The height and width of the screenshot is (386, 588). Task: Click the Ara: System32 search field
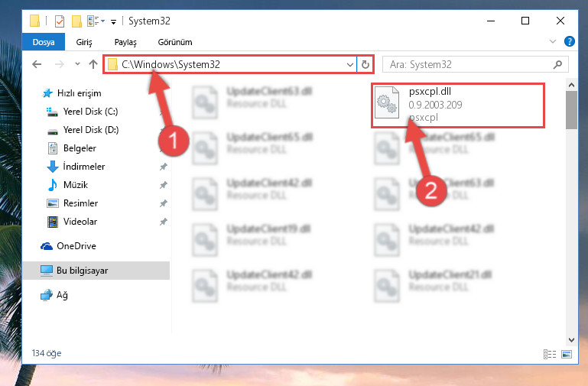(469, 64)
